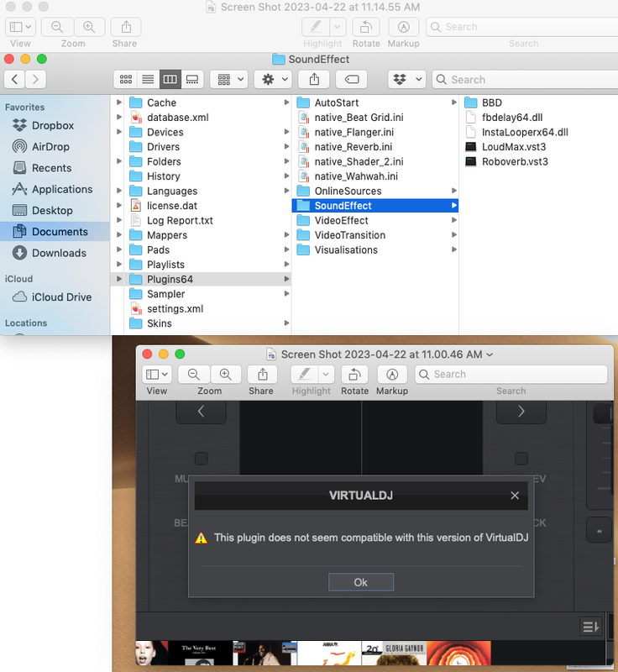Switch Finder to column view
This screenshot has width=618, height=672.
pos(170,79)
